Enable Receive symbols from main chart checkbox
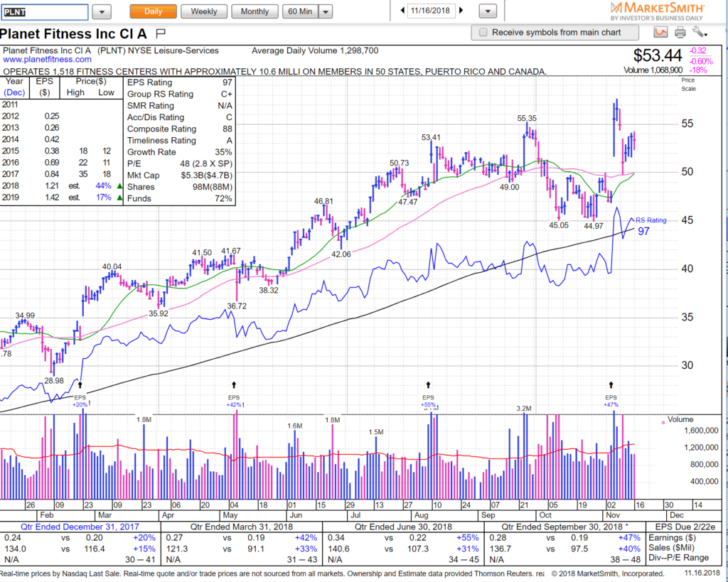The image size is (728, 582). coord(483,33)
